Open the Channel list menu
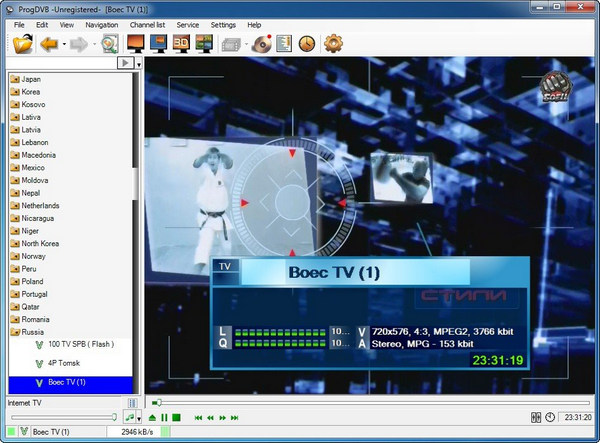 click(147, 24)
